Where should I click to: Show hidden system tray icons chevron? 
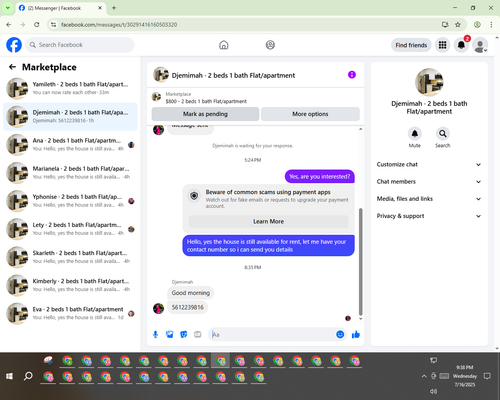(x=424, y=376)
